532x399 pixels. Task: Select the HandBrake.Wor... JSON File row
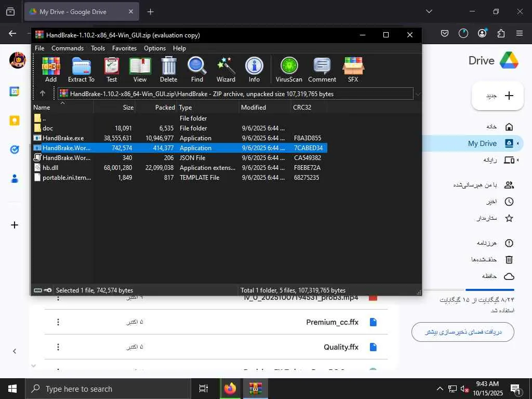tap(180, 158)
